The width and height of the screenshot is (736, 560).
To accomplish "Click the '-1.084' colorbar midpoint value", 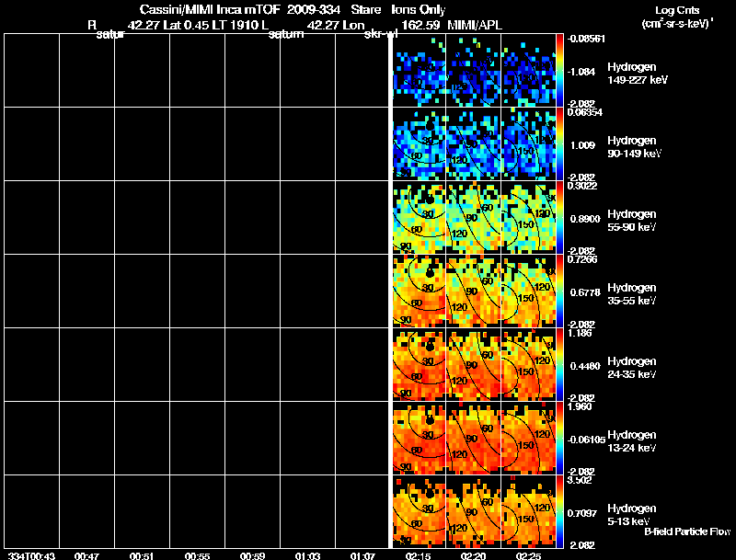I will [581, 72].
